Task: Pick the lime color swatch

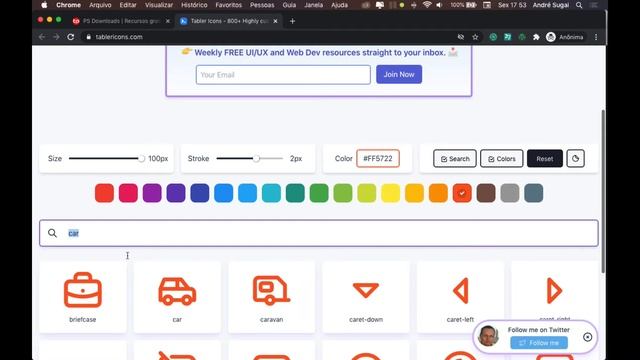Action: coord(367,193)
